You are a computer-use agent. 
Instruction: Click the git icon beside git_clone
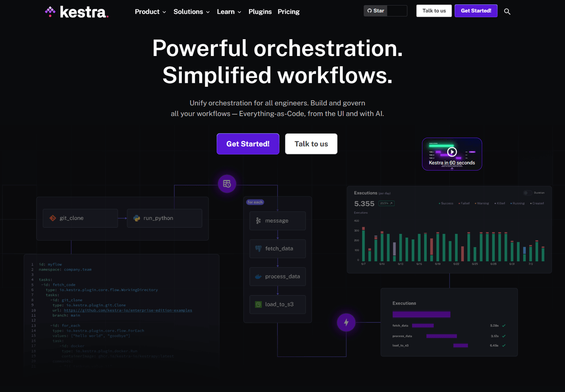53,218
